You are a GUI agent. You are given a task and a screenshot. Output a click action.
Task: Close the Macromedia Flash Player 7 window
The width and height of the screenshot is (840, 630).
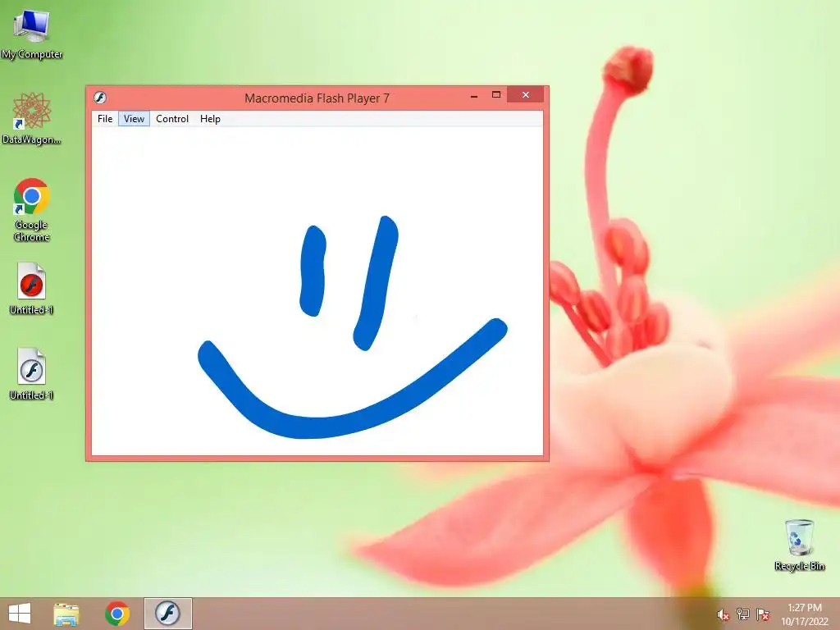[526, 95]
